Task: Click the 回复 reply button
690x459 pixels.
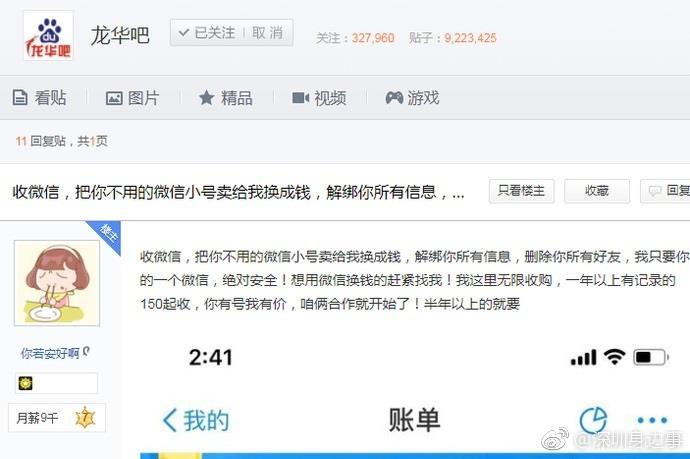Action: coord(665,191)
